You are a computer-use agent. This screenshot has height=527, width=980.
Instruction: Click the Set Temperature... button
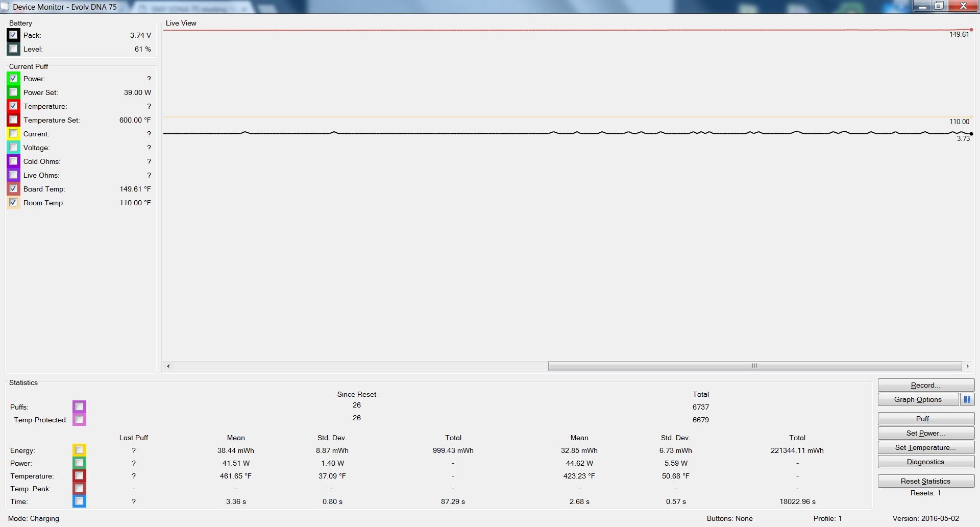(925, 447)
